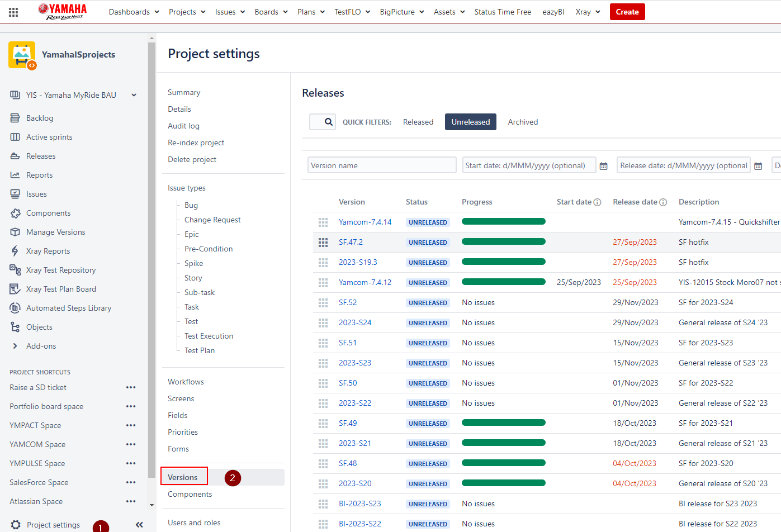Focus the Version name input field
781x532 pixels.
coord(382,165)
